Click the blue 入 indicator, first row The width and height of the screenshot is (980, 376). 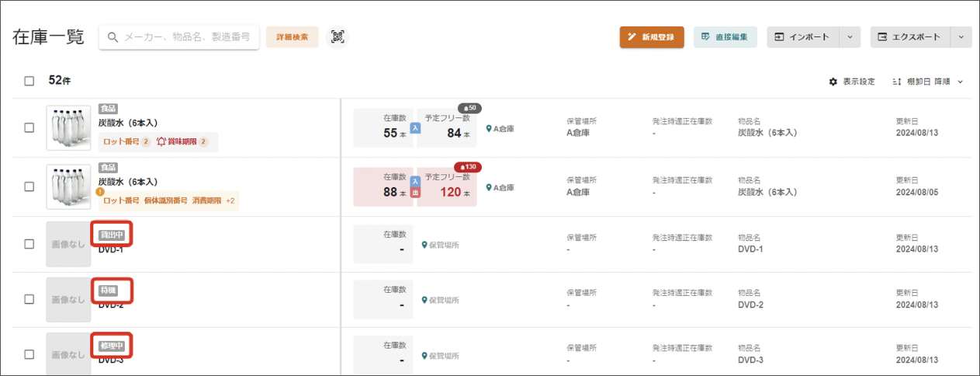click(x=415, y=128)
